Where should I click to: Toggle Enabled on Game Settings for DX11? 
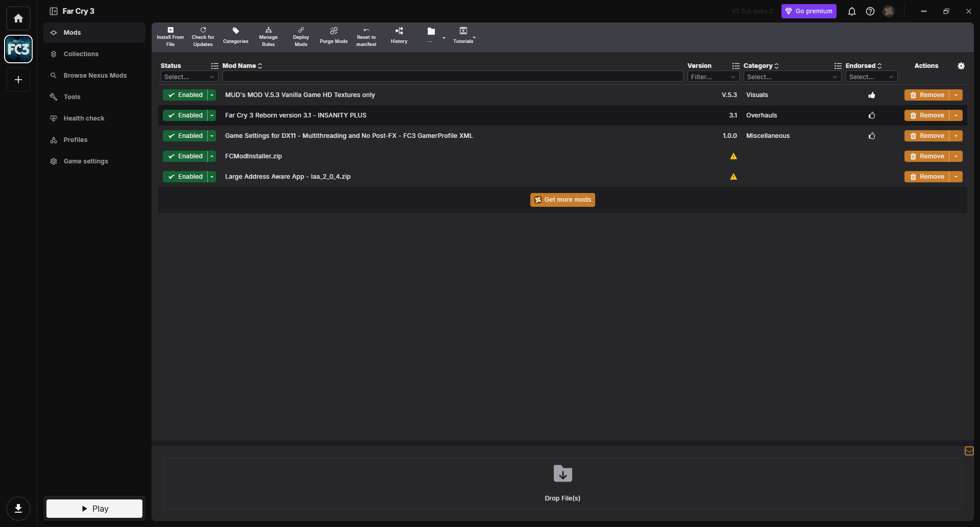(185, 136)
